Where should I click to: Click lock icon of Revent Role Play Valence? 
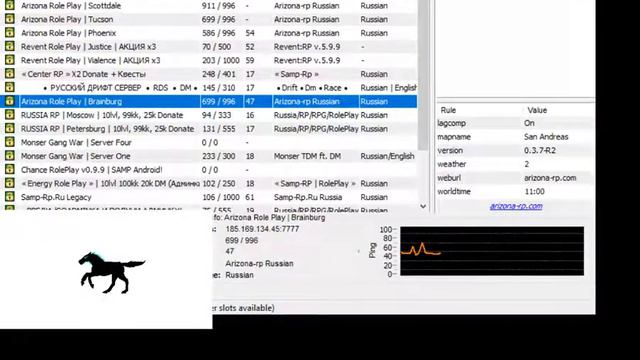[9, 60]
